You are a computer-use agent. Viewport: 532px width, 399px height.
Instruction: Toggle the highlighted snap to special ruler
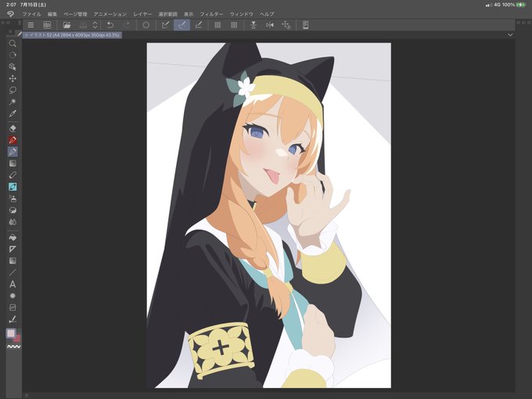click(182, 25)
